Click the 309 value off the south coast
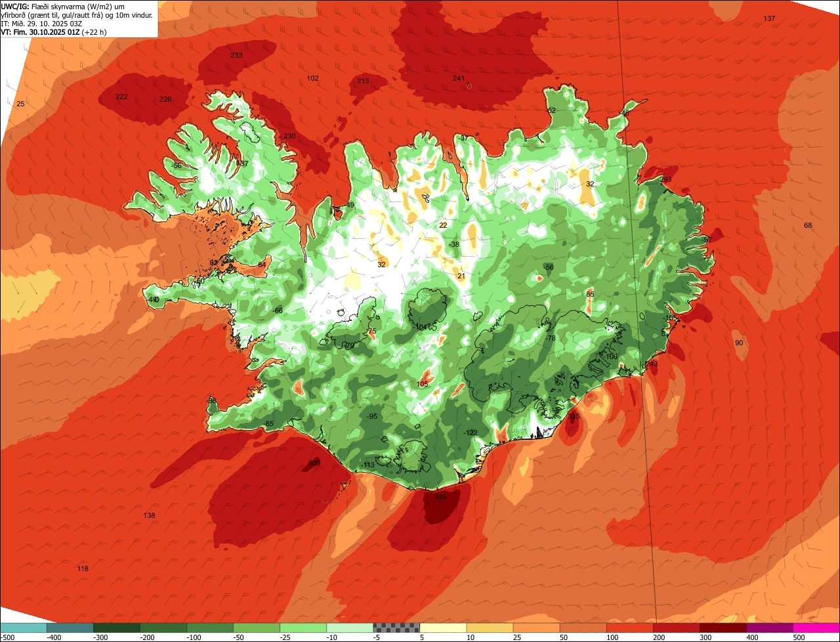Screen dimensions: 840x642 (314, 463)
